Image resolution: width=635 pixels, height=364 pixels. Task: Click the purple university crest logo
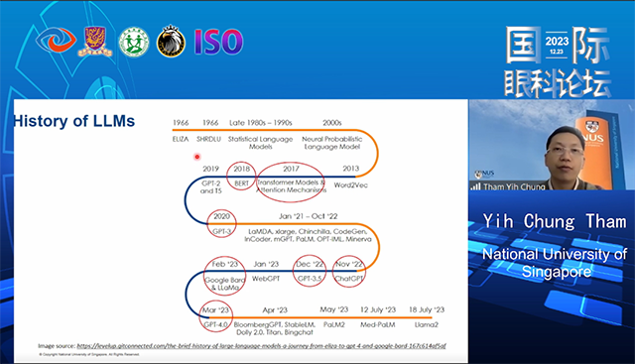95,42
